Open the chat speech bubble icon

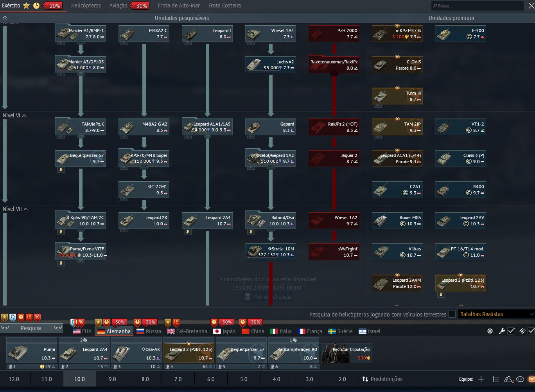[x=520, y=379]
